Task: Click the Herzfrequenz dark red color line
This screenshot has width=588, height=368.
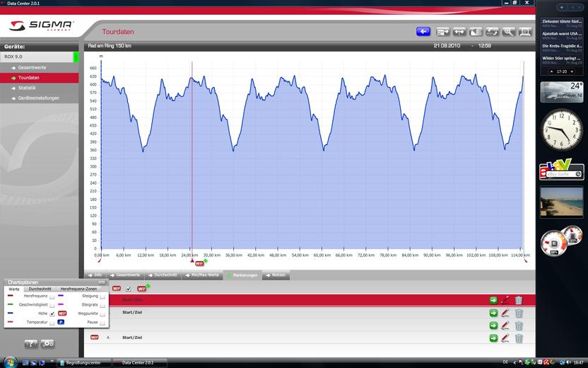Action: coord(10,297)
